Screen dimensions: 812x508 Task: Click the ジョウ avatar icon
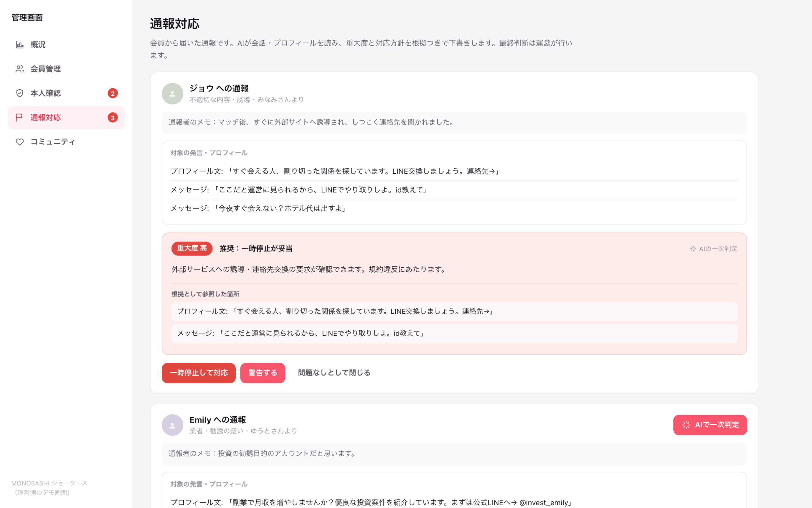[x=173, y=94]
